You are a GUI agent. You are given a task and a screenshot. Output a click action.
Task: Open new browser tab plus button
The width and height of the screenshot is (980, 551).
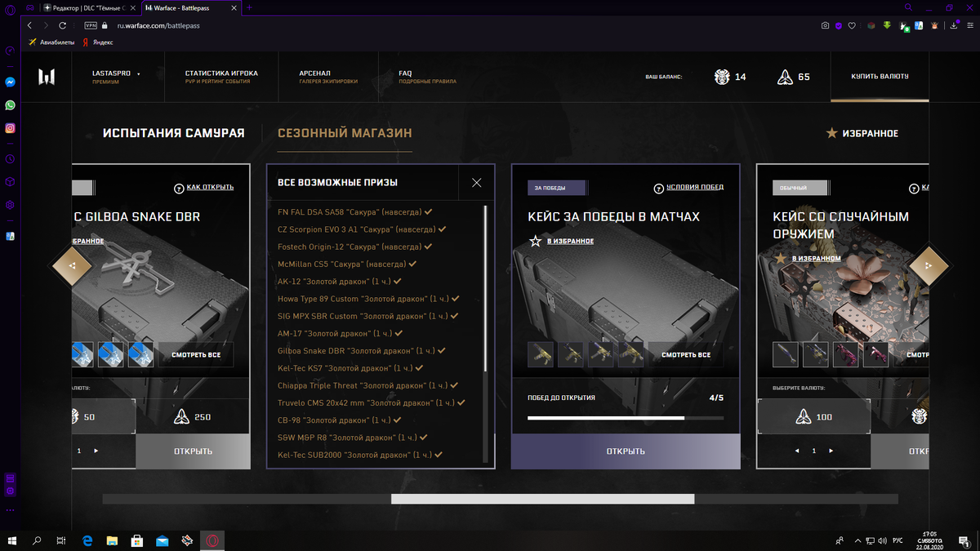248,7
